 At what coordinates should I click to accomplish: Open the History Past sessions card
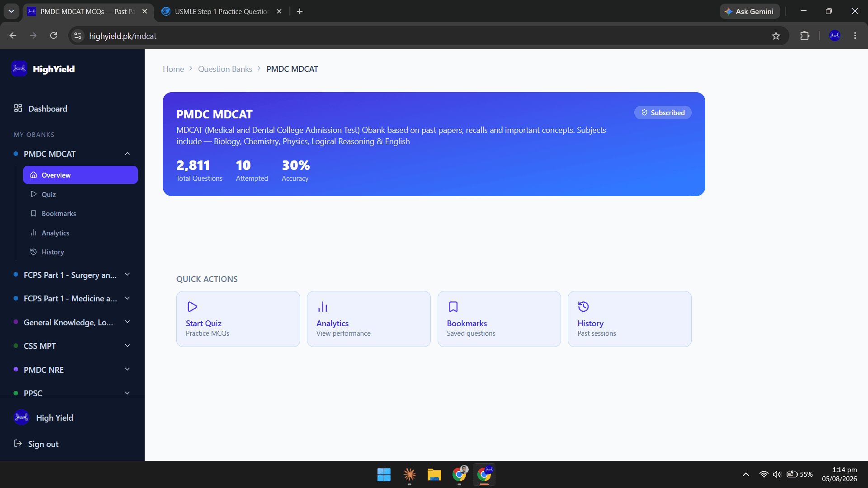(x=630, y=319)
